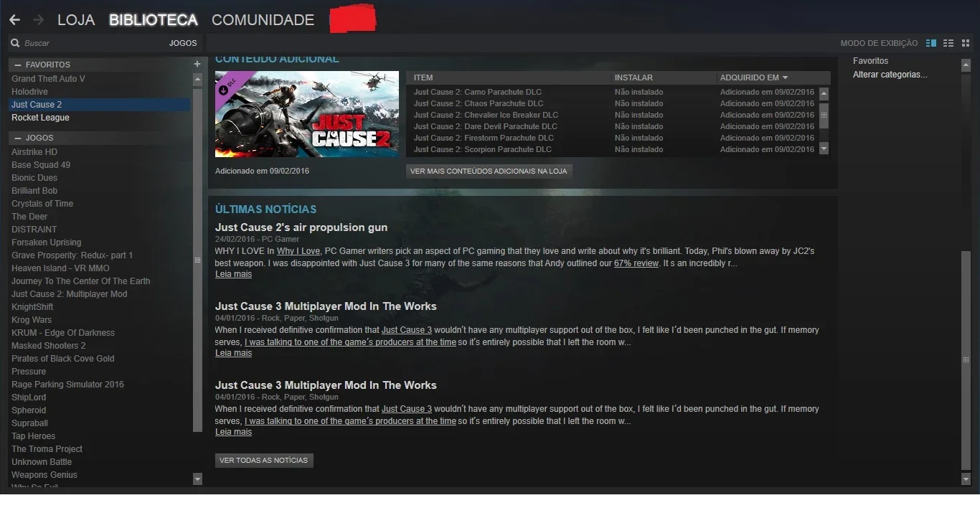Select KnightShift game
Viewport: 980px width, 513px height.
pos(32,307)
